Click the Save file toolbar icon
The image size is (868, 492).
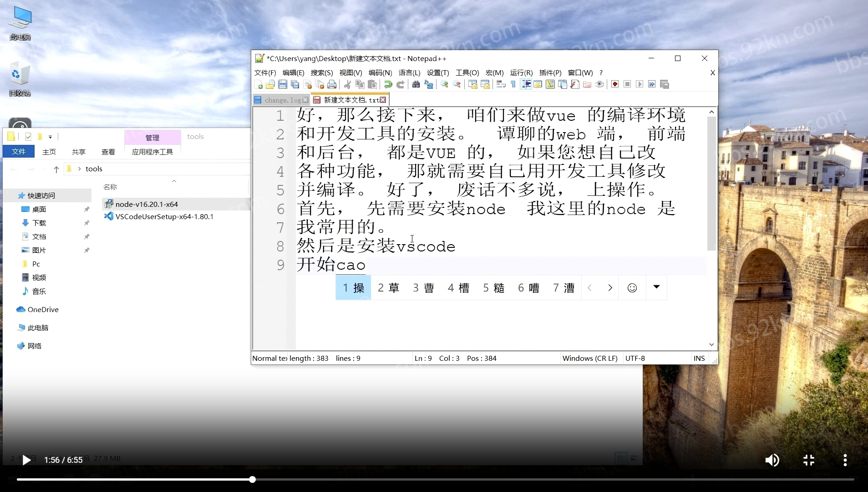283,84
